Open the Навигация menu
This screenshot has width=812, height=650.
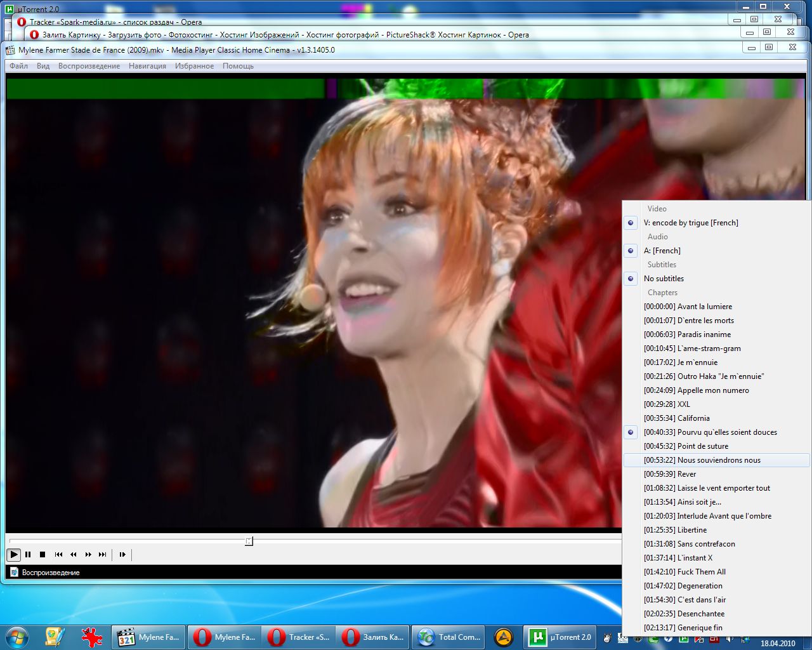(147, 66)
